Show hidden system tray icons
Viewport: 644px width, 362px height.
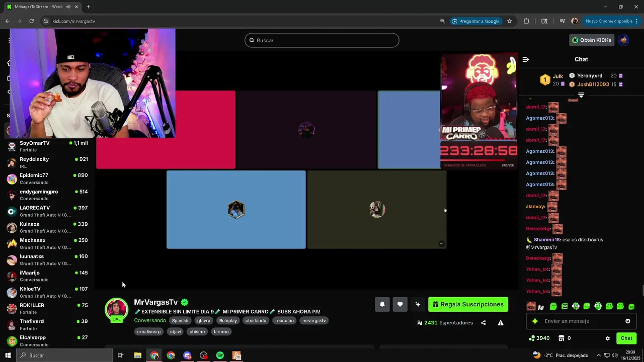(599, 355)
